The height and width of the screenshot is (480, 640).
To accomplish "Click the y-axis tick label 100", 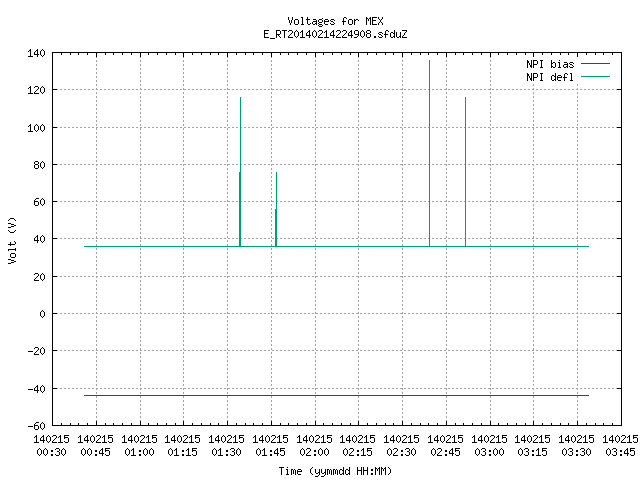I will click(x=36, y=128).
